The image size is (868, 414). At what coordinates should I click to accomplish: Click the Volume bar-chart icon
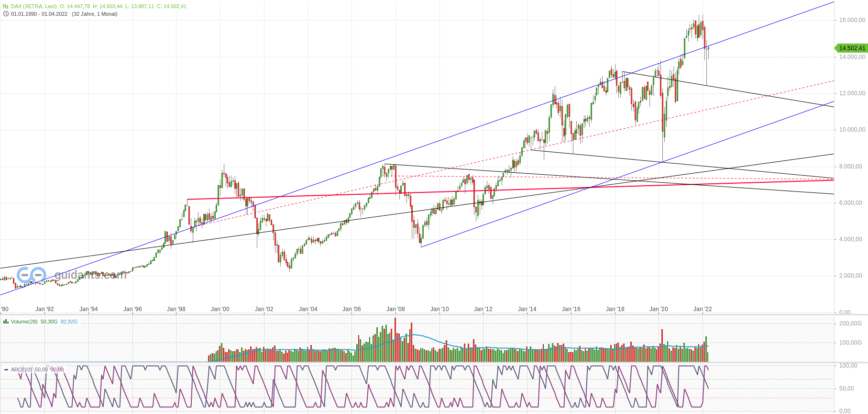tap(6, 322)
